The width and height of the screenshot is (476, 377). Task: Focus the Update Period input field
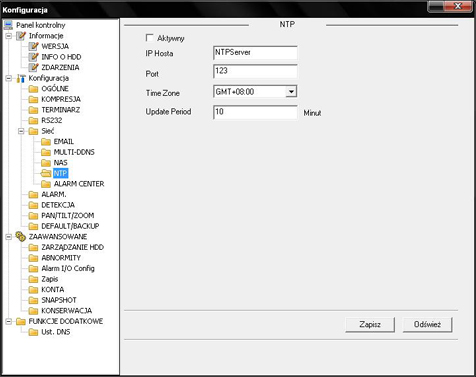pyautogui.click(x=255, y=112)
